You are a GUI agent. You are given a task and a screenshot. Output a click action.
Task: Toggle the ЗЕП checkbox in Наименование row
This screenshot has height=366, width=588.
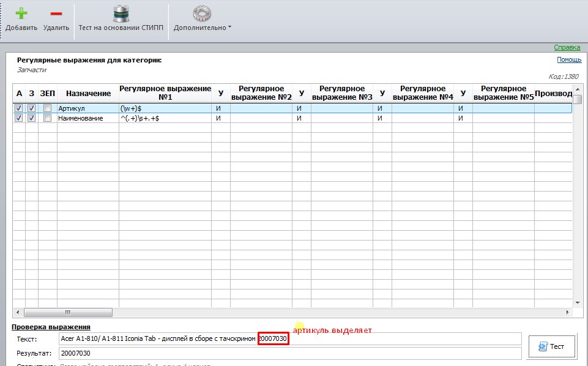pos(47,118)
